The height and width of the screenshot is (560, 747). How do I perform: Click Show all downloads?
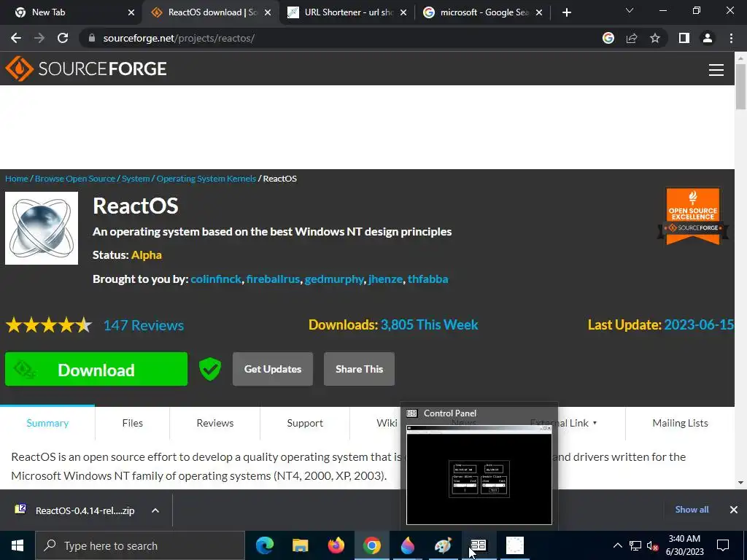tap(692, 510)
